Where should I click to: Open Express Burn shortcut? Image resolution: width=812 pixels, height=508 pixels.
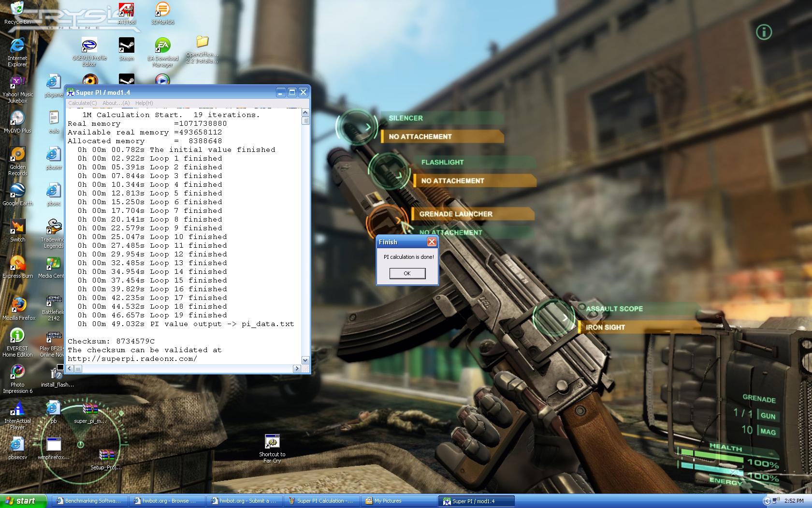17,267
